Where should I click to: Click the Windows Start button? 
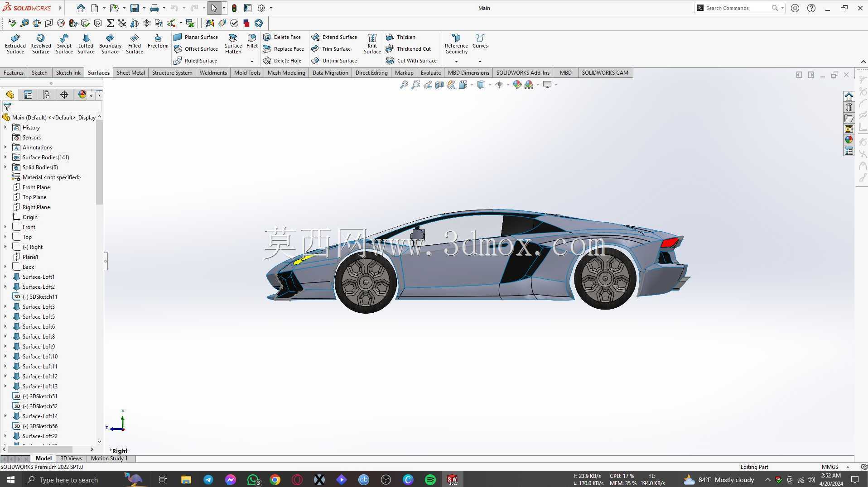[11, 480]
